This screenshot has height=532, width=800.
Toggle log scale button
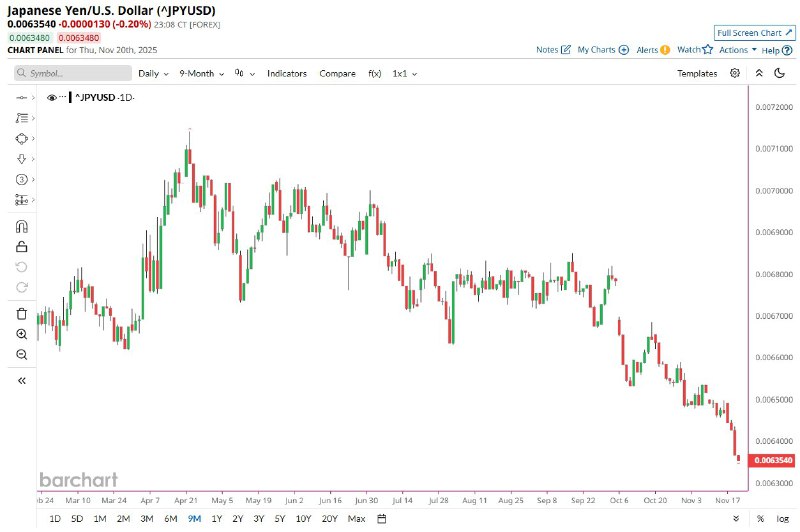783,519
